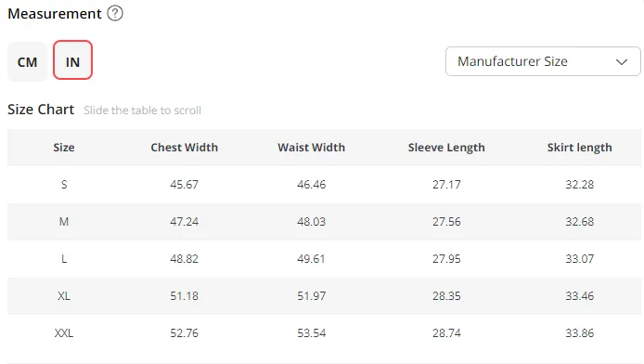Click the Chest Width column header

coord(185,148)
